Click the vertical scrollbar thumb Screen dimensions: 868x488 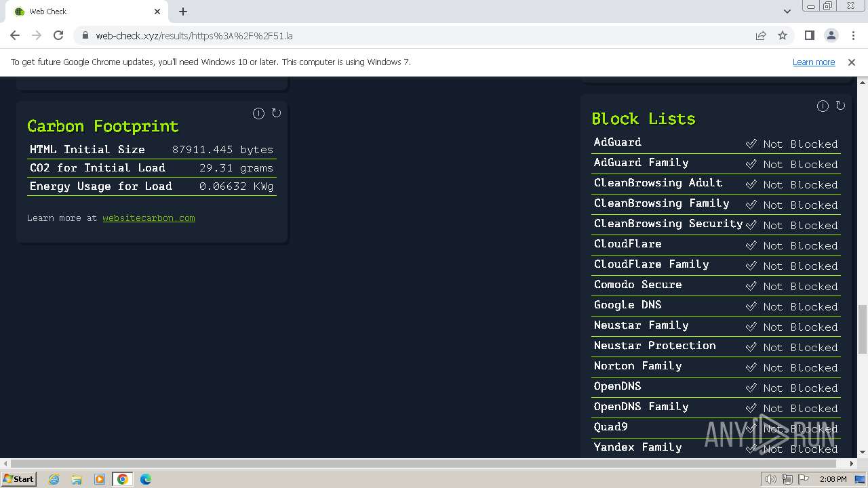(x=862, y=329)
